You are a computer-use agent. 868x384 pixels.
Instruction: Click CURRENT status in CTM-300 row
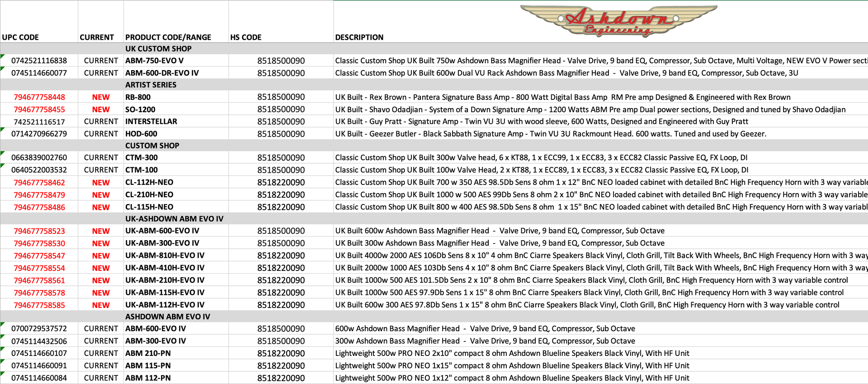click(x=101, y=158)
